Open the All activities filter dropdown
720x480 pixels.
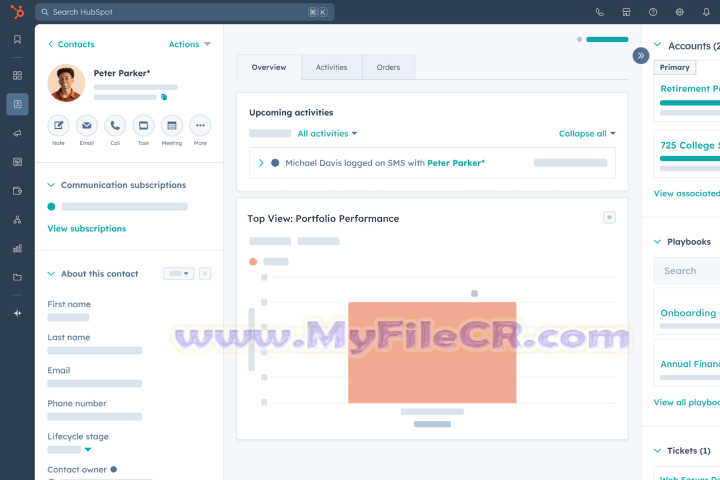pyautogui.click(x=327, y=134)
